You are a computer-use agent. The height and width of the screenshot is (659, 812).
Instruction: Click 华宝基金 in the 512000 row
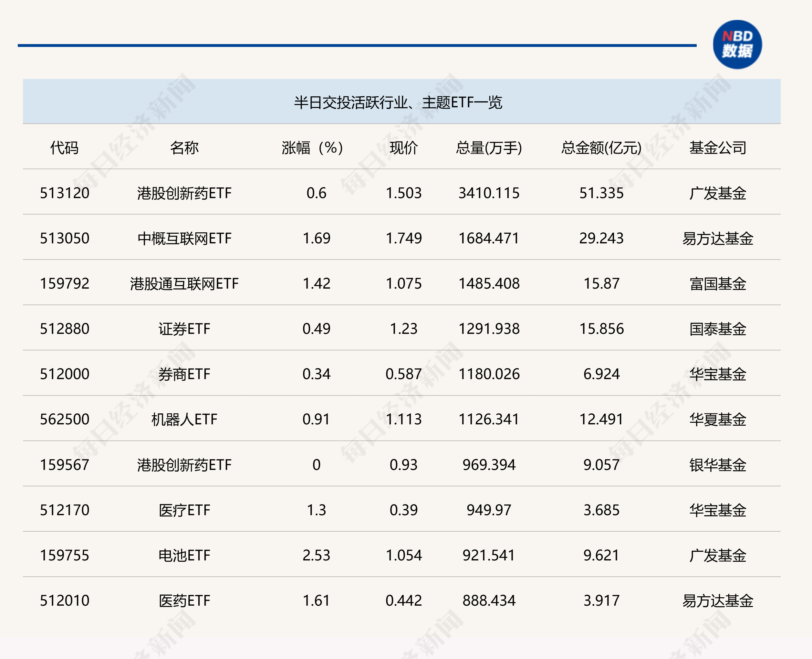[x=718, y=374]
